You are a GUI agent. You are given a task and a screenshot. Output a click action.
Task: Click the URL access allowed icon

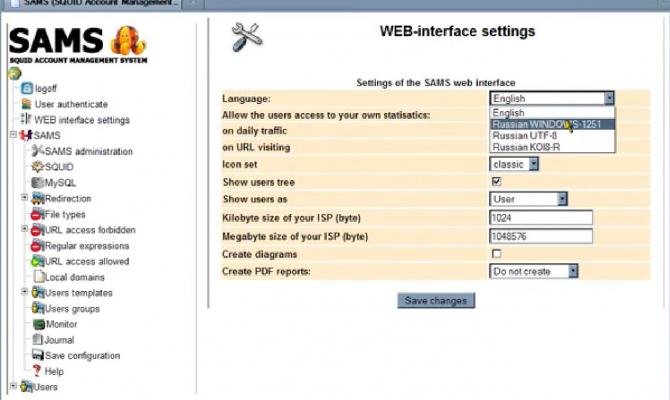38,261
